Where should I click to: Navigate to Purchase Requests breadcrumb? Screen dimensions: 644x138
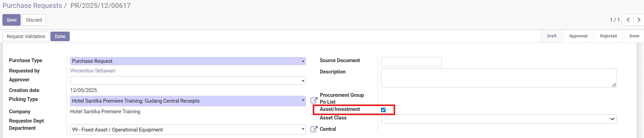[32, 6]
